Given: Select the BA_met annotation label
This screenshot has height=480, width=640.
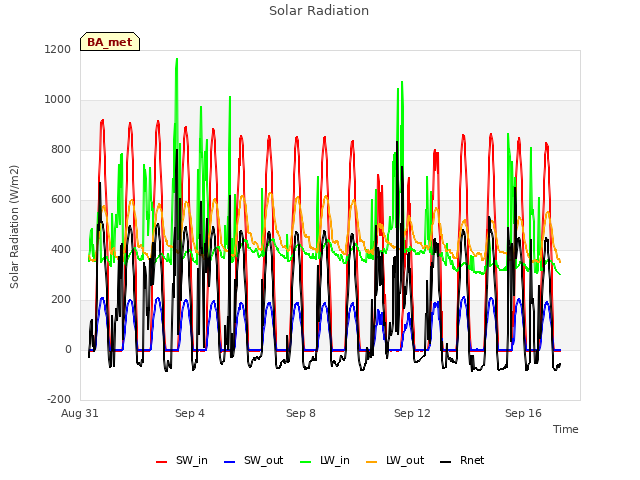Looking at the screenshot, I should click(110, 42).
